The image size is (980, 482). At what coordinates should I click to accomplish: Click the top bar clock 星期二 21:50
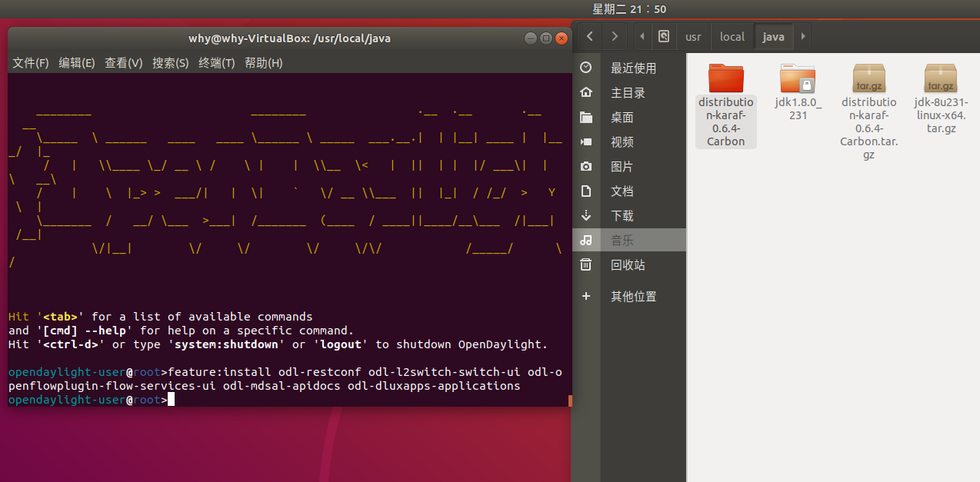click(629, 9)
